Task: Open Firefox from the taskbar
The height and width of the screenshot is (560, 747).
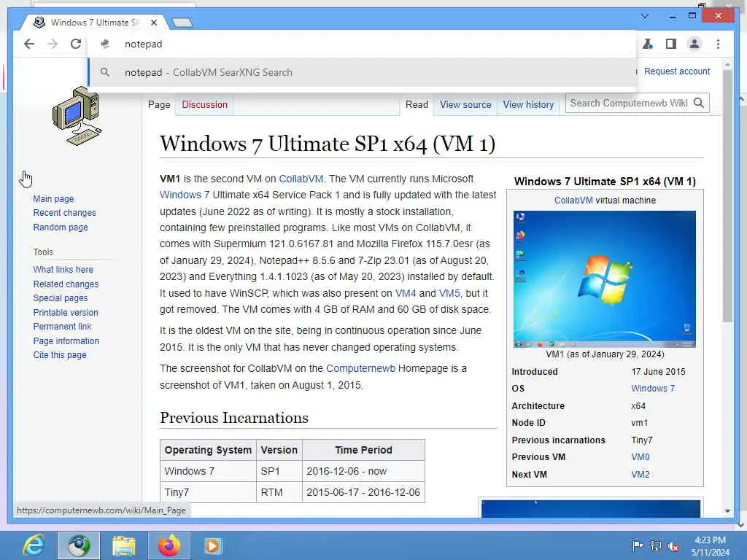Action: [x=169, y=545]
